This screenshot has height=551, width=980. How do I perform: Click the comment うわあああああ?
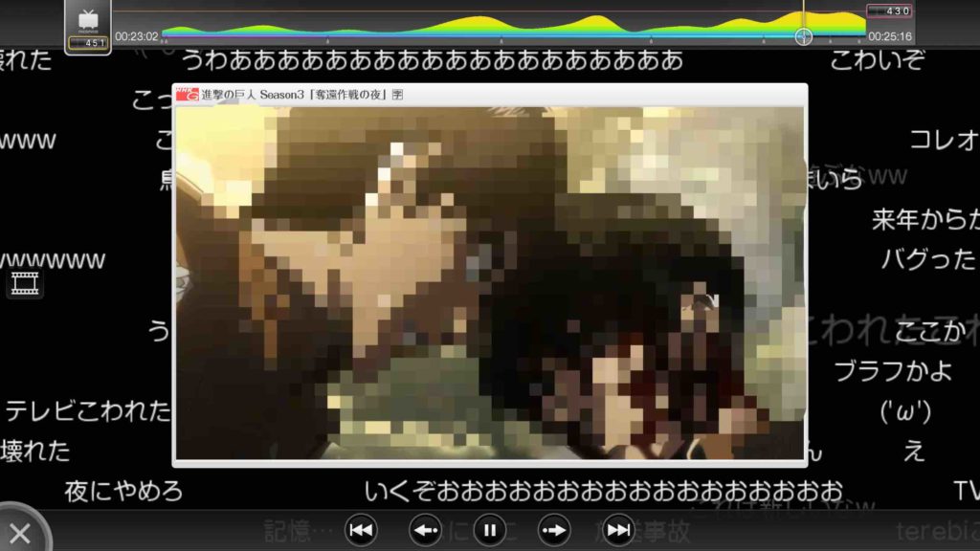[x=433, y=60]
